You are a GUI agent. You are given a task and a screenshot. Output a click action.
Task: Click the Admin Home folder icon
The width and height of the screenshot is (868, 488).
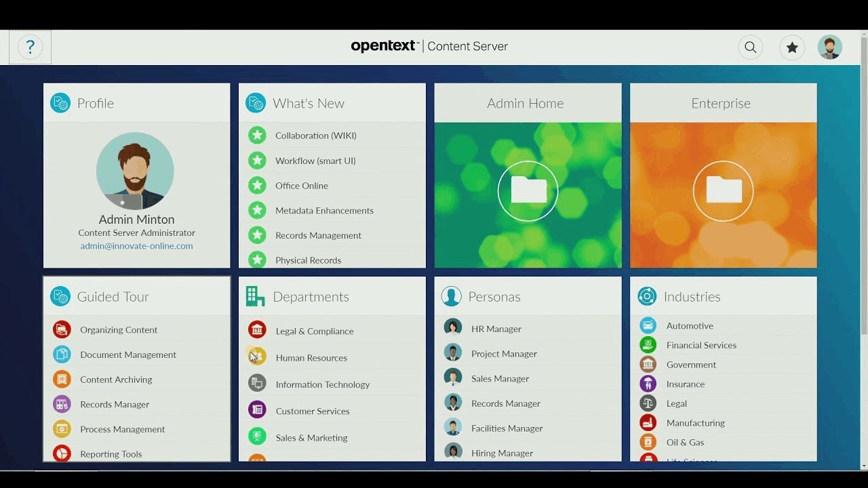(x=528, y=190)
